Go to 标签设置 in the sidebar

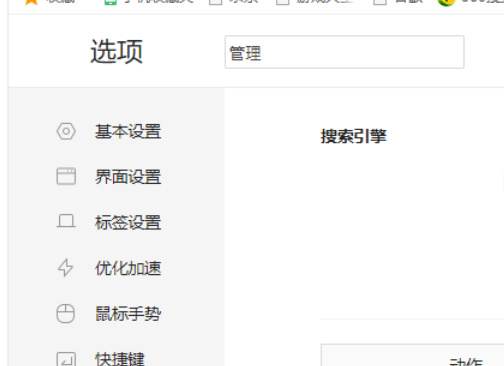[128, 222]
